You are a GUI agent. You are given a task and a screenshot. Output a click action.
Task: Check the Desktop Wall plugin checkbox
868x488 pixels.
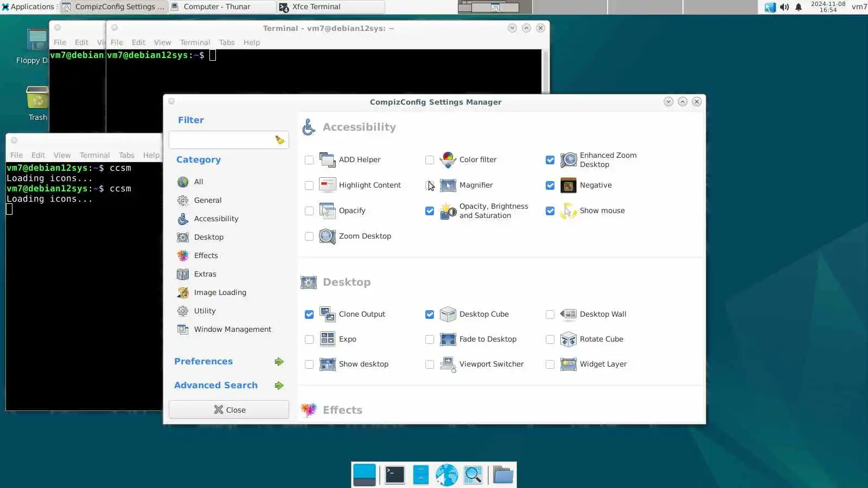pos(550,314)
